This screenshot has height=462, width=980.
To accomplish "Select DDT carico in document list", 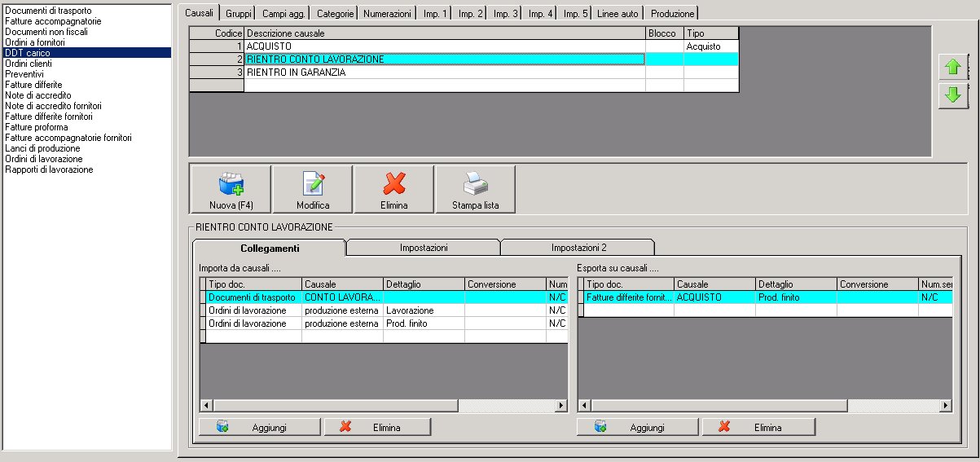I will tap(86, 52).
